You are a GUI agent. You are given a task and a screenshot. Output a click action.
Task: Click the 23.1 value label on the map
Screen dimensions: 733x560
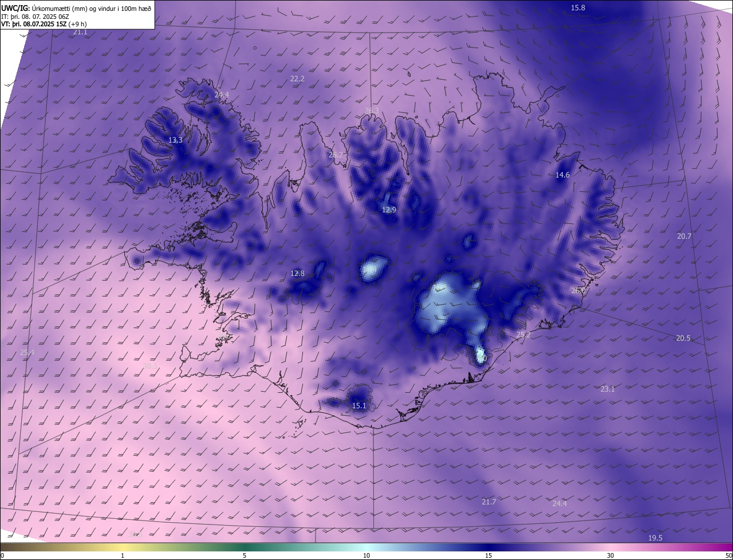coord(608,389)
